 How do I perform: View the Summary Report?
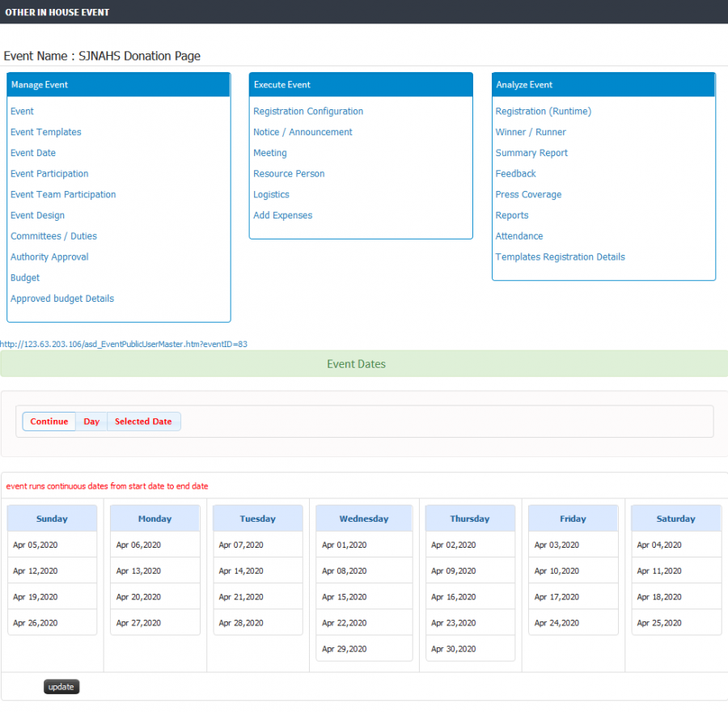pos(531,153)
